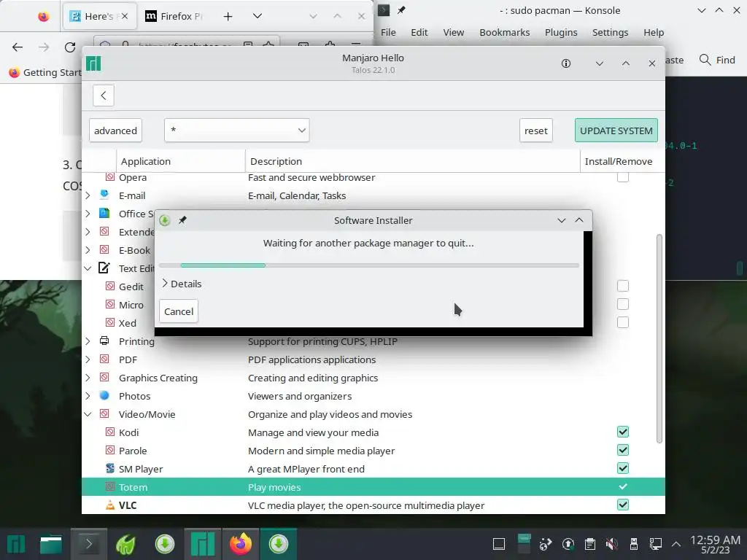Open the Manjaro Hello about info icon
Image resolution: width=747 pixels, height=560 pixels.
point(566,63)
